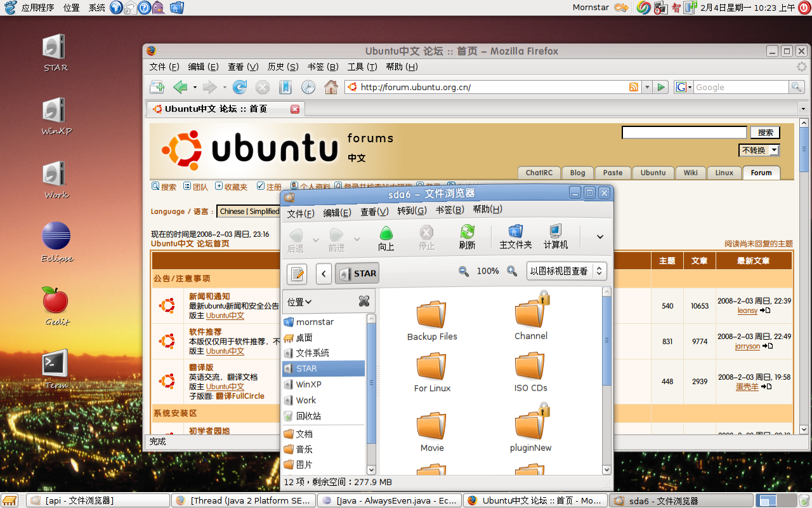Close the Ubuntu forum Firefox tab

click(295, 109)
